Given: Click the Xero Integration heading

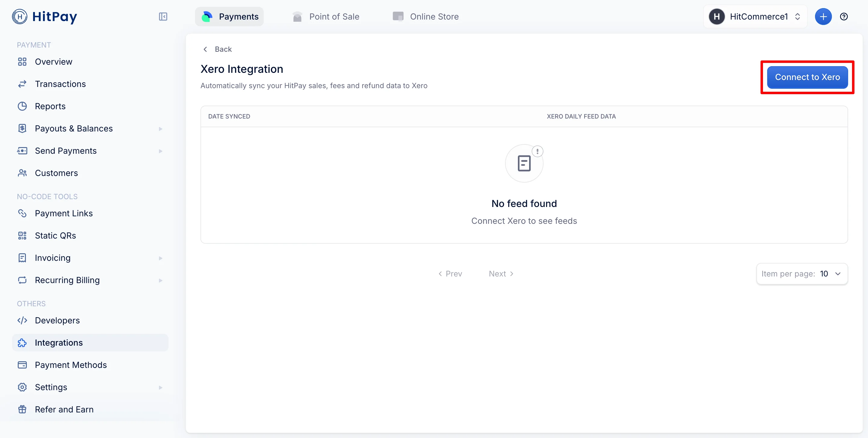Looking at the screenshot, I should tap(242, 69).
